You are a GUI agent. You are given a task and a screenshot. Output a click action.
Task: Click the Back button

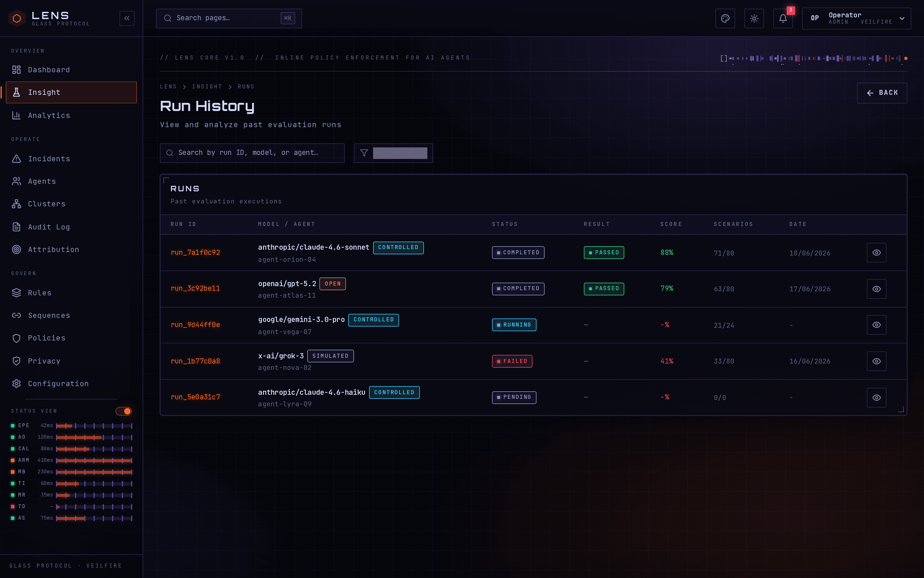882,93
